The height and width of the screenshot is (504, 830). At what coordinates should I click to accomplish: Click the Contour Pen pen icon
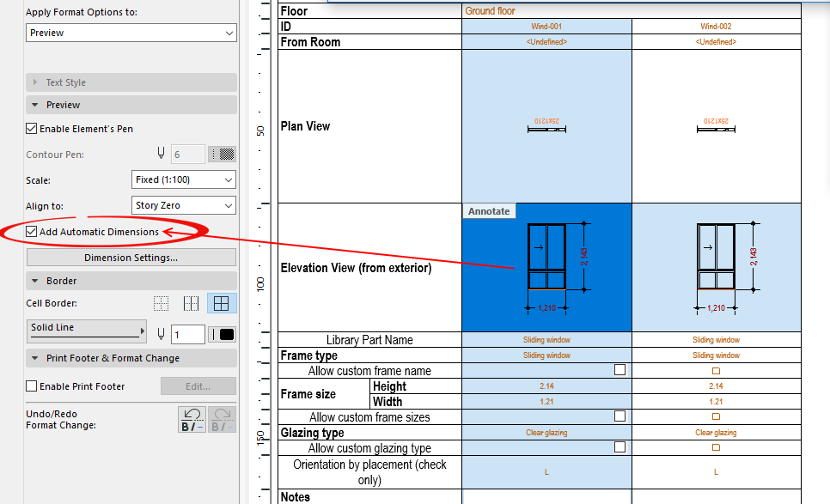click(161, 154)
